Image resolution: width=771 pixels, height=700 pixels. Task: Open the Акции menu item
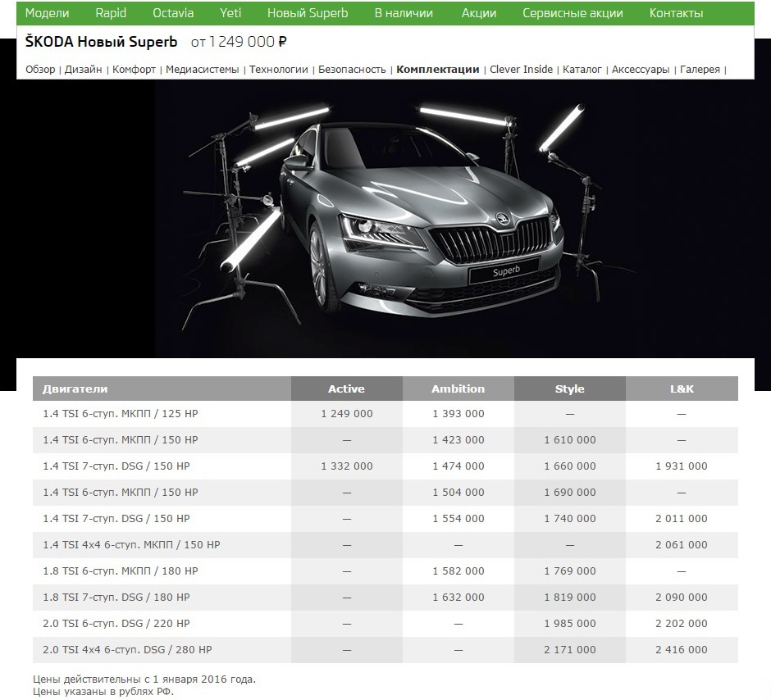(x=479, y=13)
